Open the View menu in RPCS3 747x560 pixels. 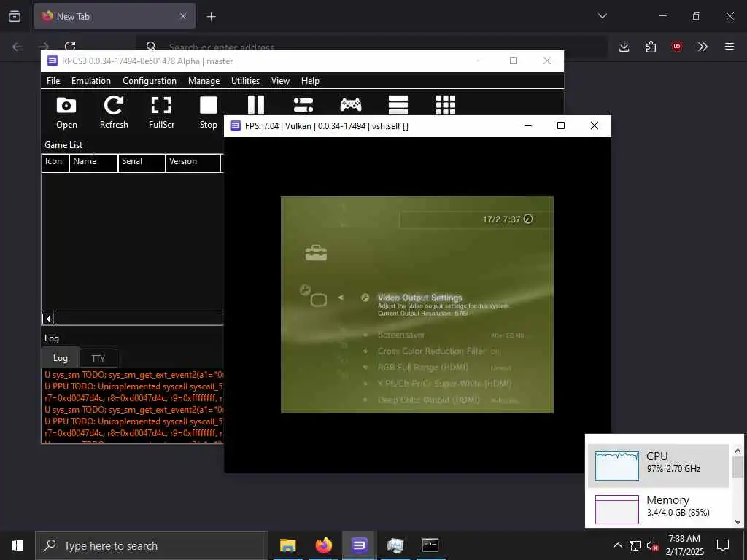tap(280, 81)
